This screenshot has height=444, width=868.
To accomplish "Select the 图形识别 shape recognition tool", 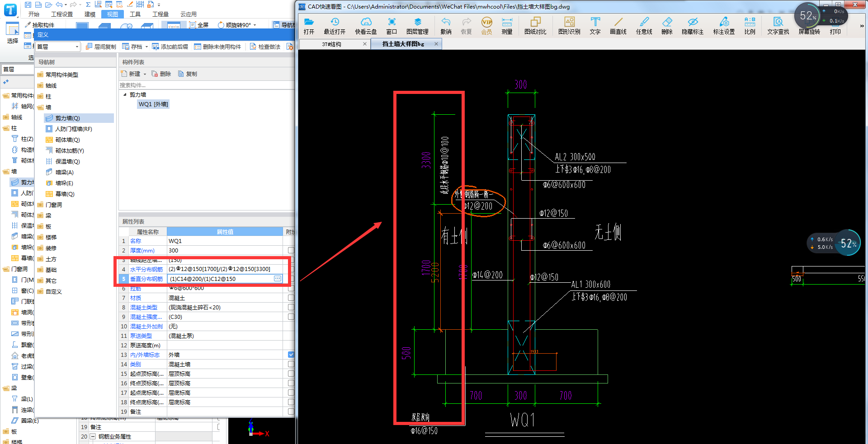I will 569,26.
